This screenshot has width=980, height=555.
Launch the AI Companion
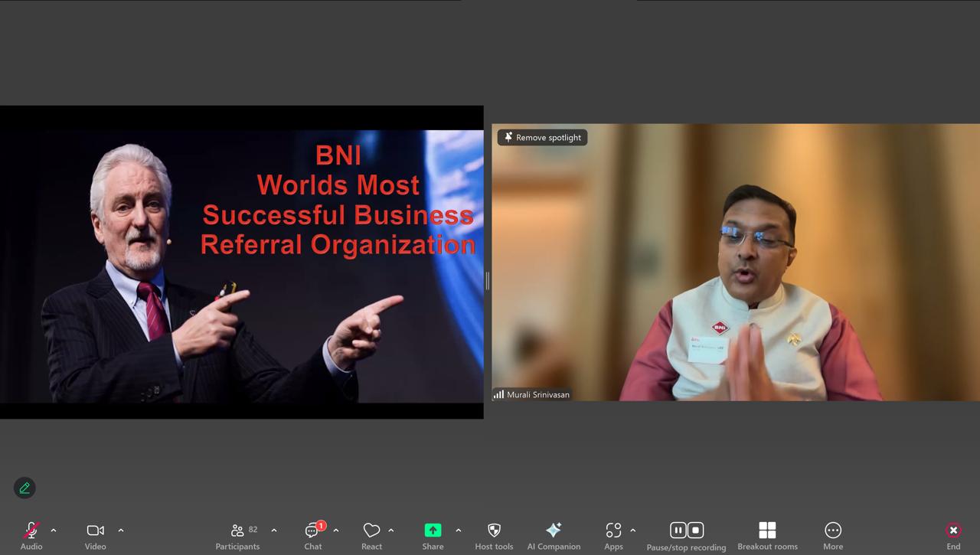[554, 536]
